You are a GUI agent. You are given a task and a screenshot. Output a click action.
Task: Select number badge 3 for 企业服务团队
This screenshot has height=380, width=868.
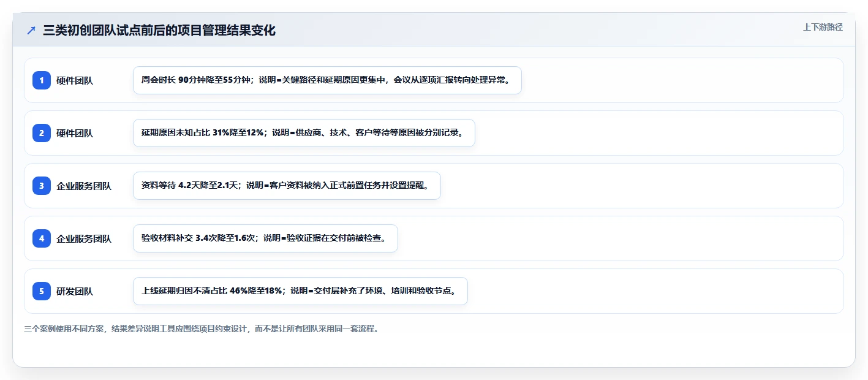pos(42,186)
